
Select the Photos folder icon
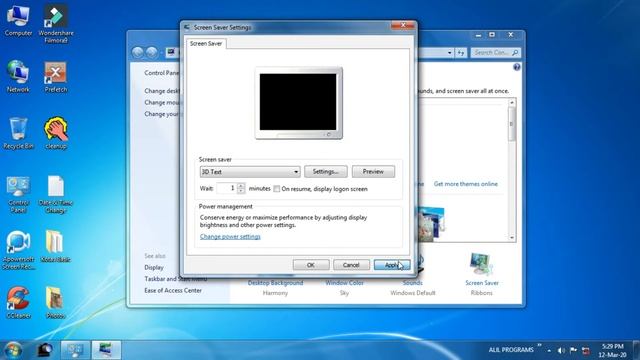(x=55, y=302)
